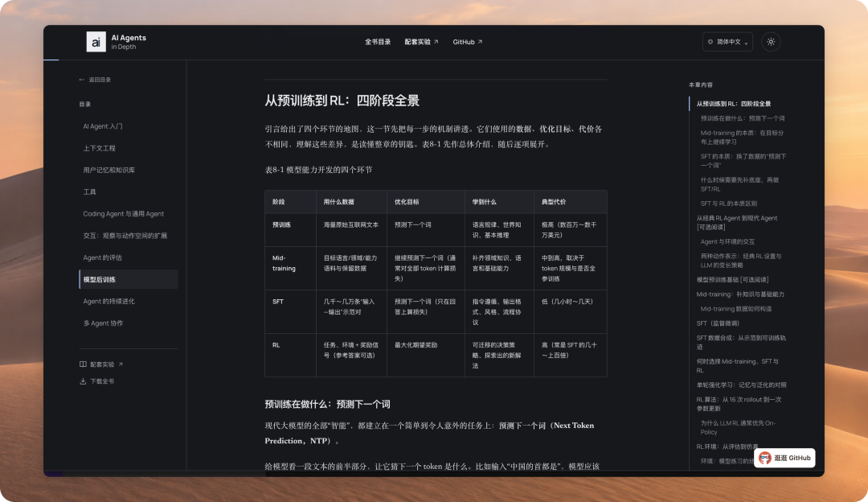Click the RL row label in table
The width and height of the screenshot is (868, 502).
276,344
